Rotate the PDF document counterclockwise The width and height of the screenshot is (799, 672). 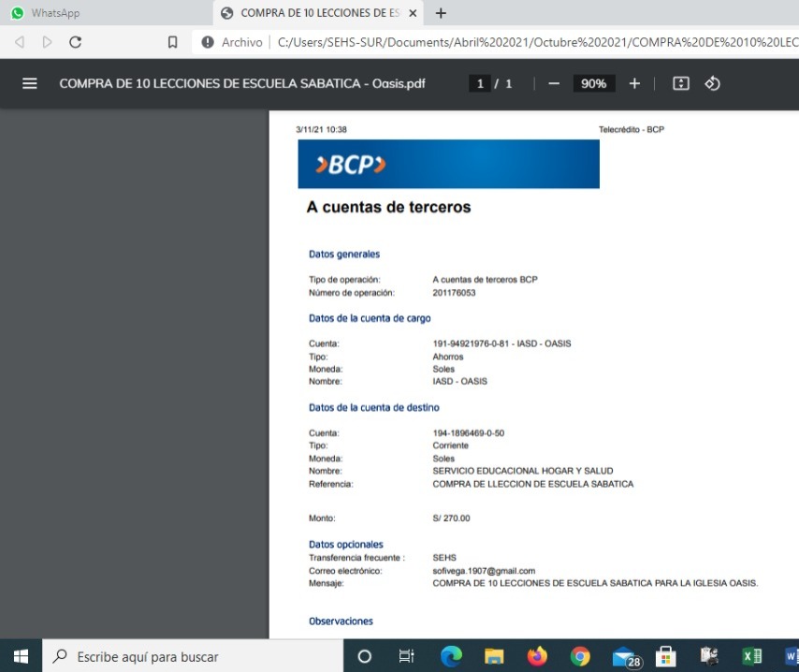pyautogui.click(x=712, y=83)
